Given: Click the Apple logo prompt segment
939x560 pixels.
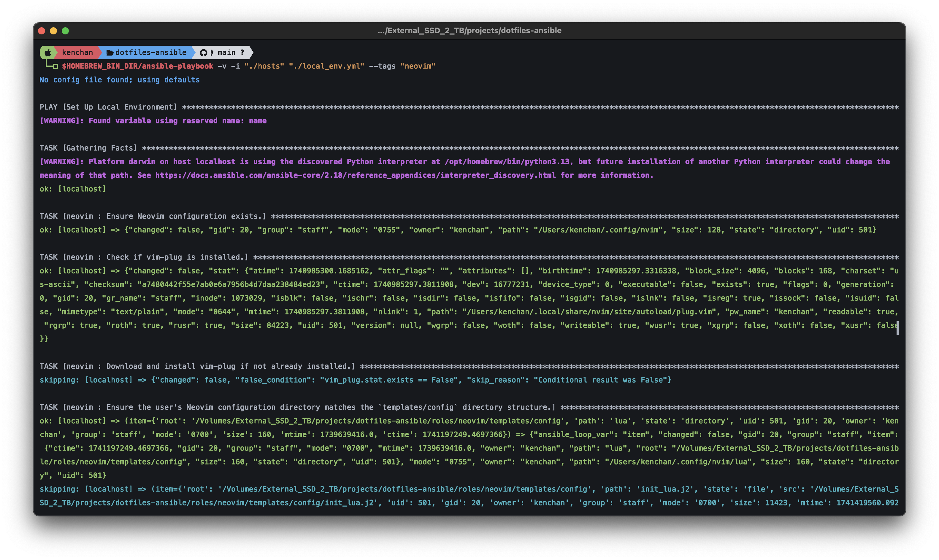Looking at the screenshot, I should [48, 52].
